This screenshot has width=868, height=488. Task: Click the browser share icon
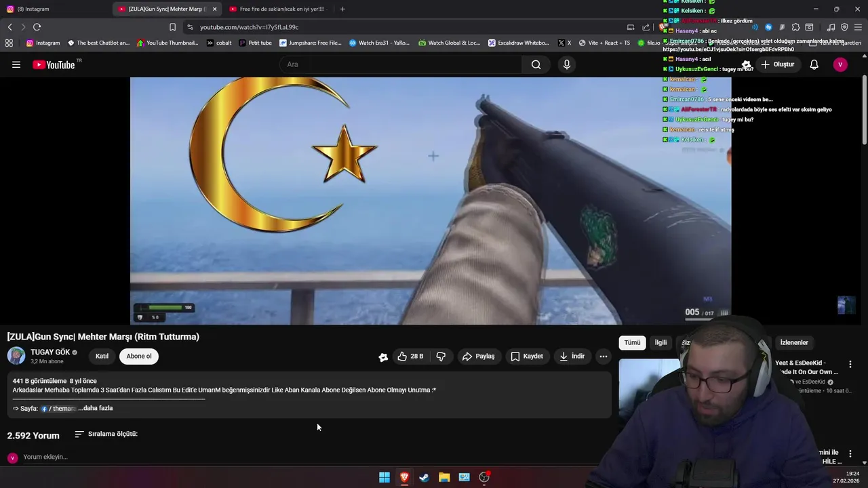(x=646, y=27)
